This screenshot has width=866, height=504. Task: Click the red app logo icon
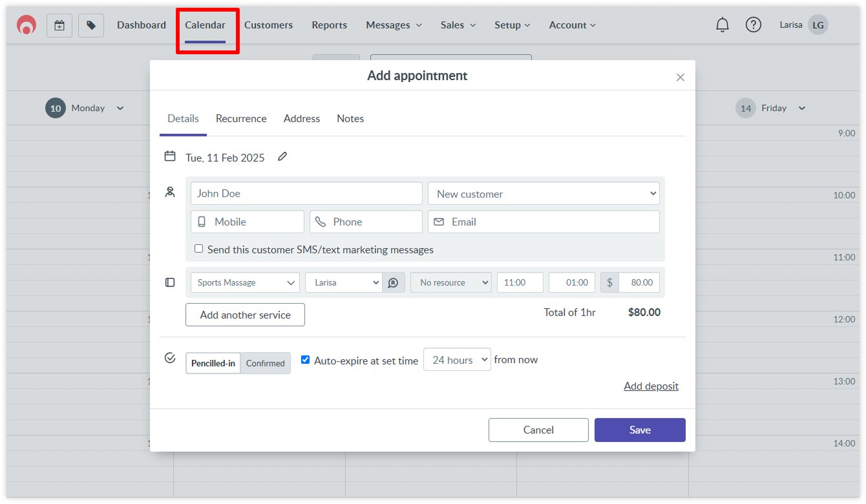point(26,25)
